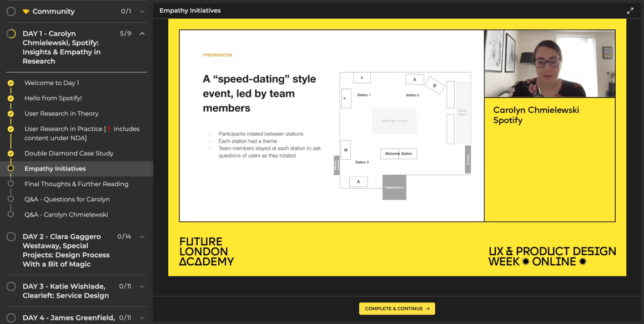
Task: Click the fullscreen expand icon
Action: pyautogui.click(x=630, y=11)
